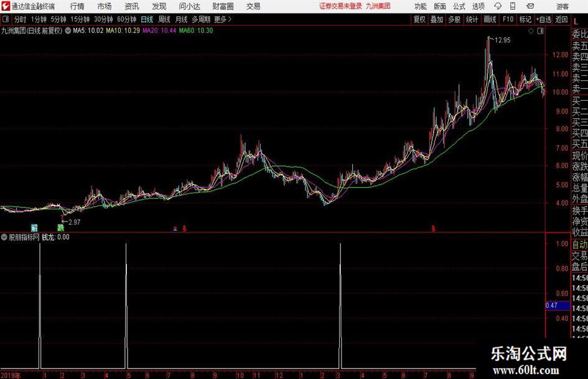Open the 画线 drawing tool button
Viewport: 588px width, 379px height.
coord(490,19)
